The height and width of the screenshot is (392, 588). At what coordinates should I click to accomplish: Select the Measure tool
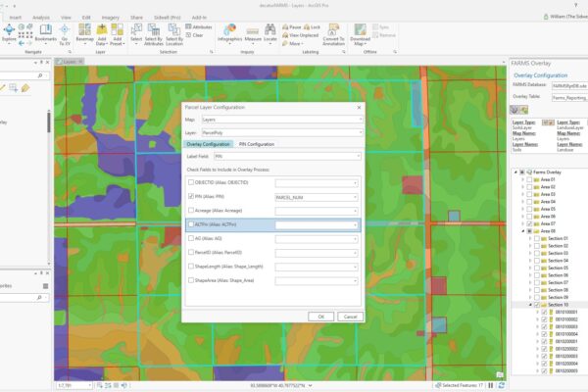point(253,33)
